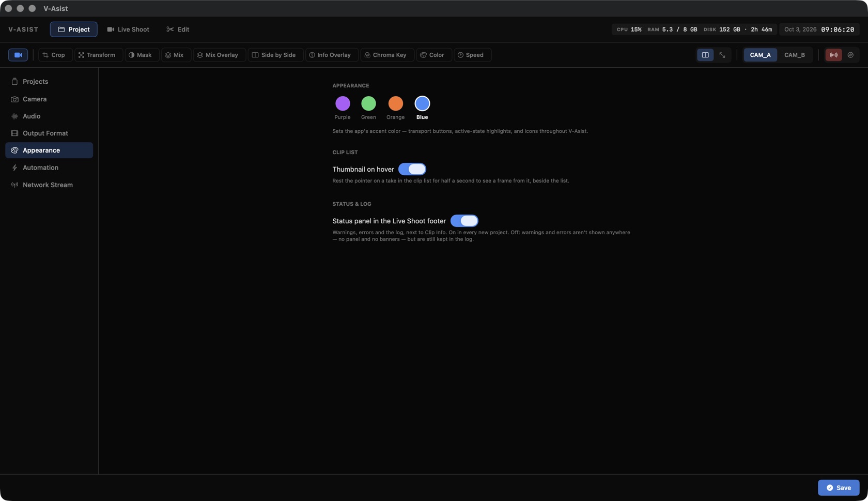Open Network Stream in the sidebar
This screenshot has width=868, height=501.
(x=49, y=185)
